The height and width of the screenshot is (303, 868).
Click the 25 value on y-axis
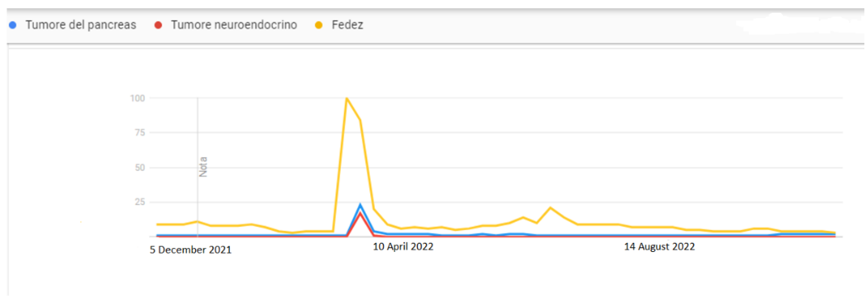[x=140, y=202]
